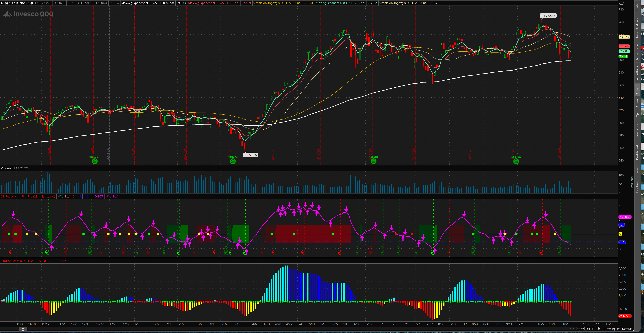
Task: Click the scroll right arrow beside the zoom icons
Action: 574,329
